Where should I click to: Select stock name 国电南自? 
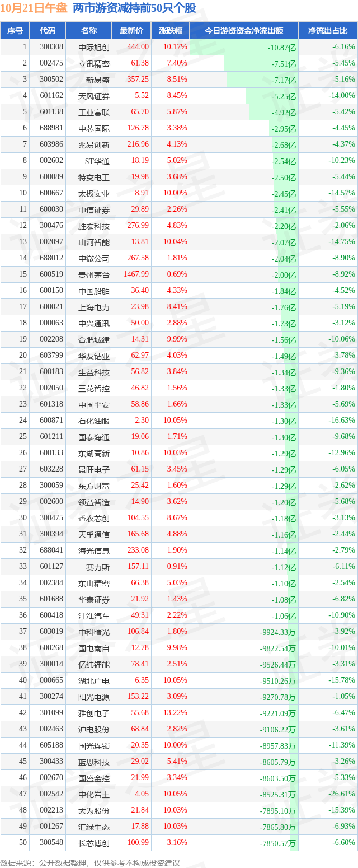(94, 648)
